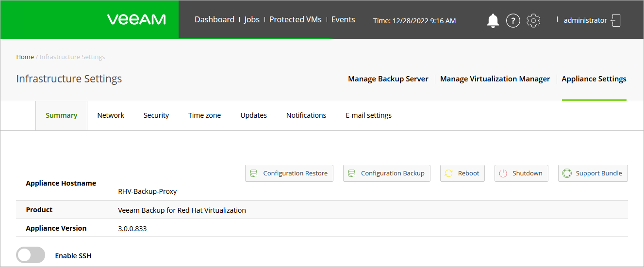
Task: Click the Shutdown button
Action: coord(521,173)
